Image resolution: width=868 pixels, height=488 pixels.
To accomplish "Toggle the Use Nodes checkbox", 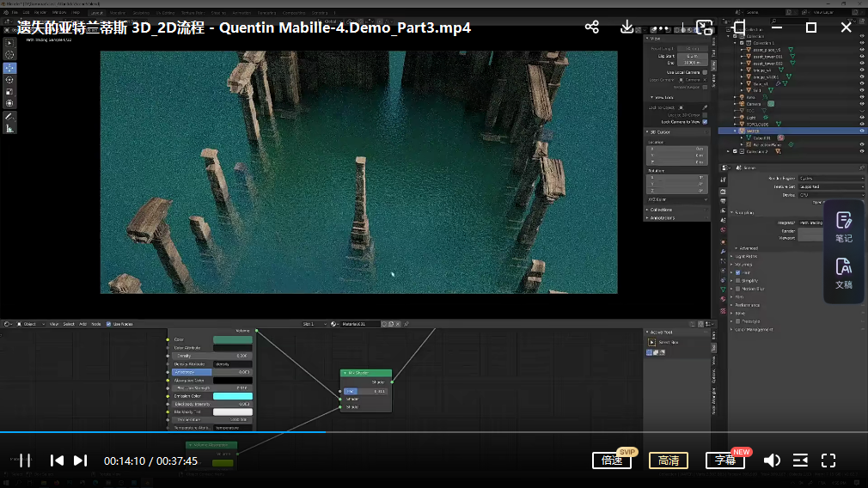I will click(108, 324).
